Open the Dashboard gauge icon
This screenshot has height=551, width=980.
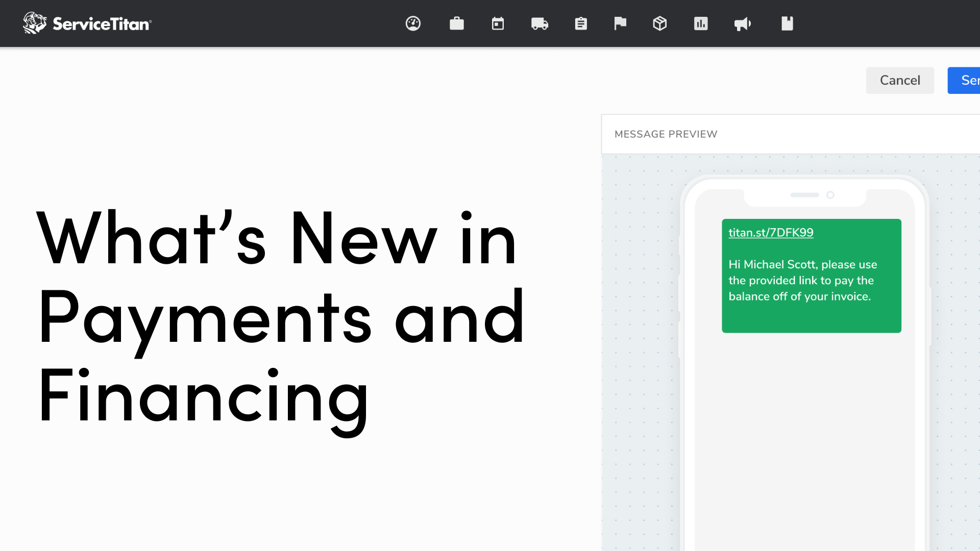click(x=413, y=23)
